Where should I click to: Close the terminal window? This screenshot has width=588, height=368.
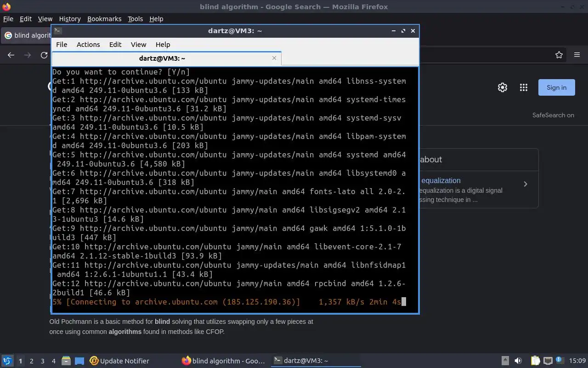(413, 31)
